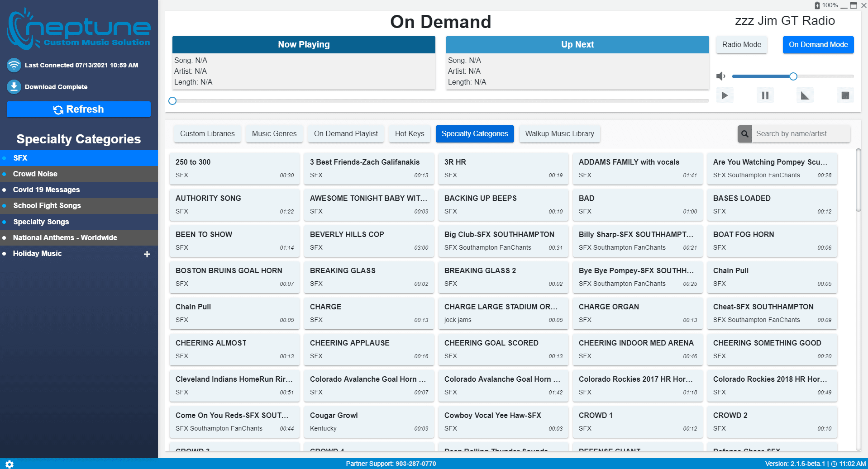Mute using the speaker volume icon
This screenshot has width=868, height=469.
point(721,76)
